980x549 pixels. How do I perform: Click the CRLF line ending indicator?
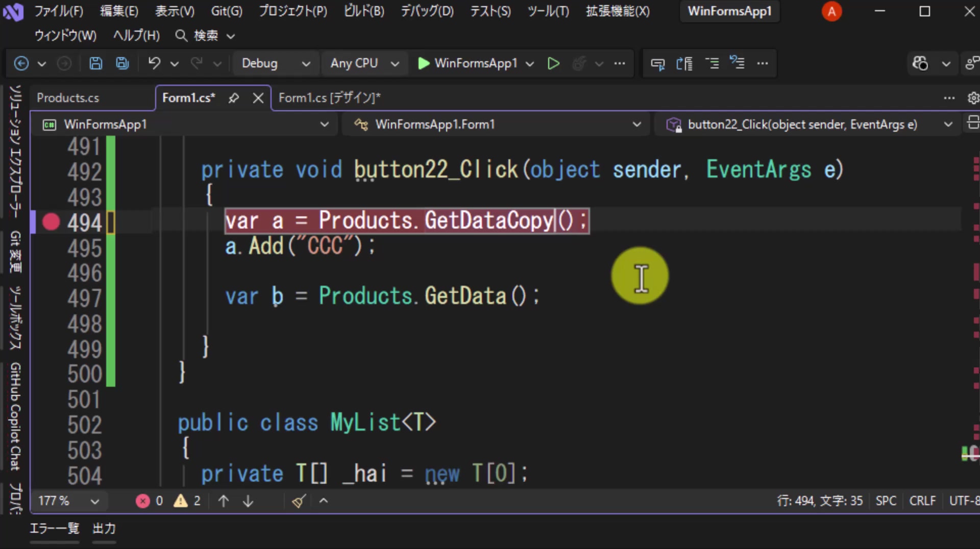[x=922, y=501]
